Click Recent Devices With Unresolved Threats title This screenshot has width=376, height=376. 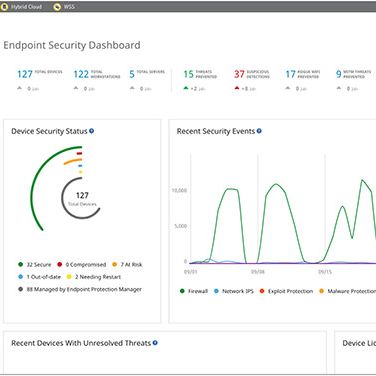click(81, 343)
